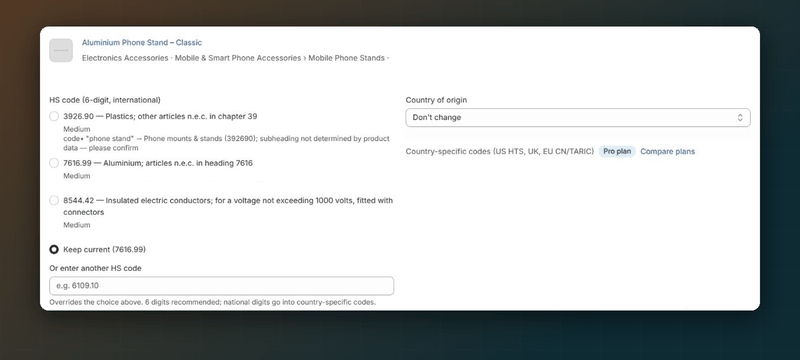This screenshot has height=360, width=800.
Task: Open the Compare plans link
Action: click(667, 151)
